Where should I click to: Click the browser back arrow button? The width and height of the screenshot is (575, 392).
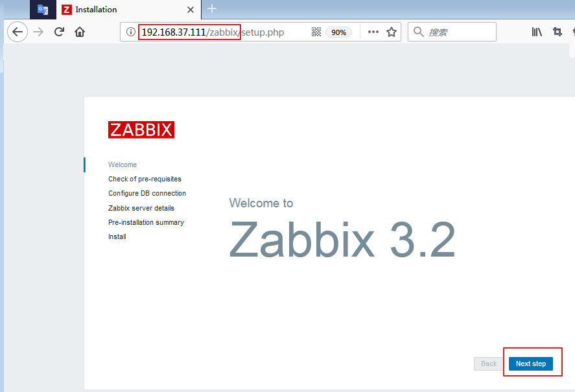coord(18,32)
